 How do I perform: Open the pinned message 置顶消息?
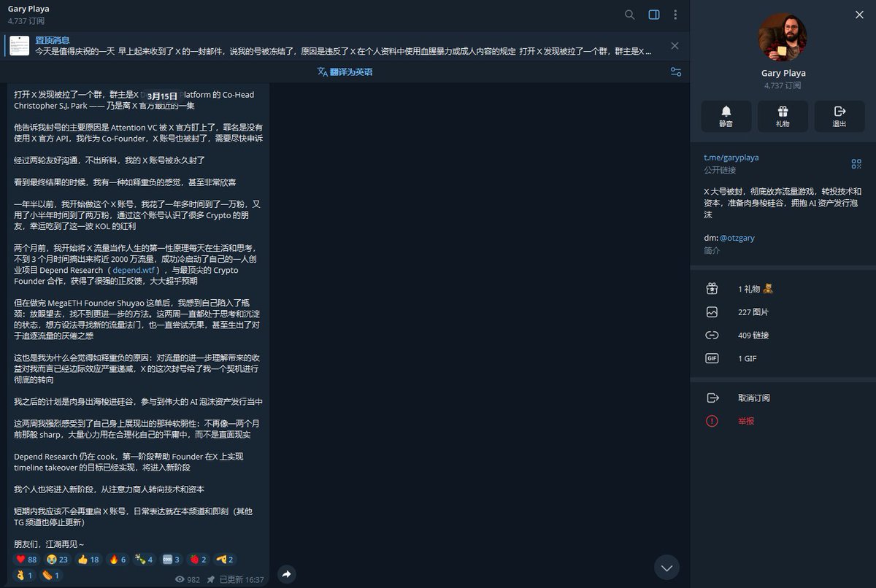click(x=343, y=46)
